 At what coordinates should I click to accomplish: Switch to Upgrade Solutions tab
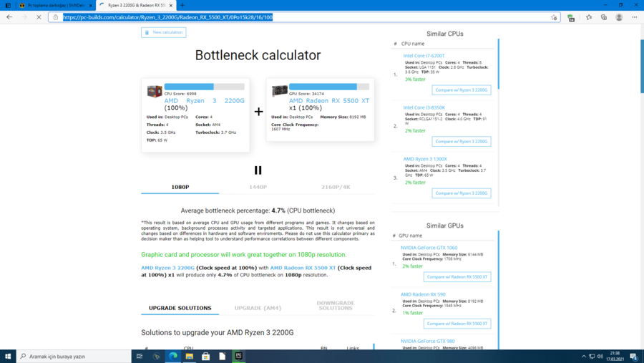pos(180,308)
